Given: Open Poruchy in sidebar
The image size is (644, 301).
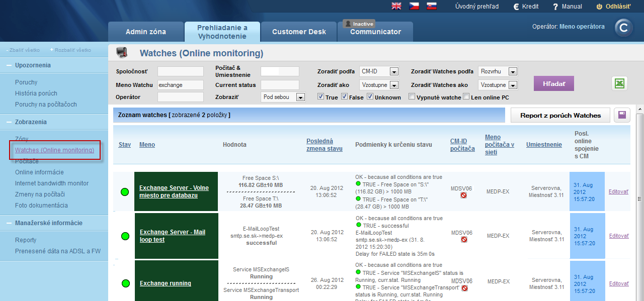Looking at the screenshot, I should click(x=26, y=82).
